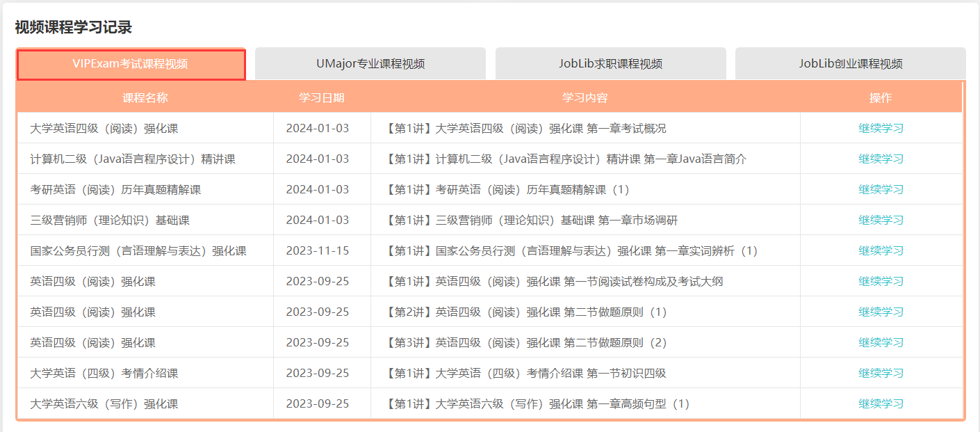Screen dimensions: 980x432
Task: Click the 视频课程学习记录 page heading
Action: (73, 27)
